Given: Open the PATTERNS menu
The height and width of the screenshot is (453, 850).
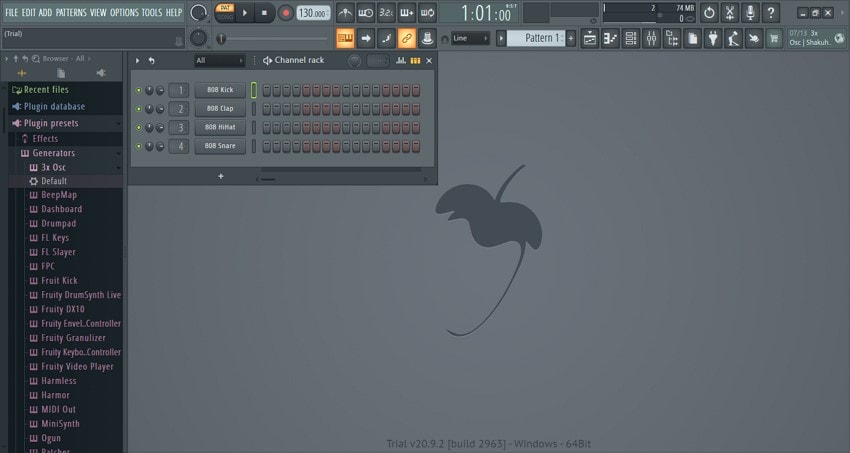Looking at the screenshot, I should [x=71, y=12].
